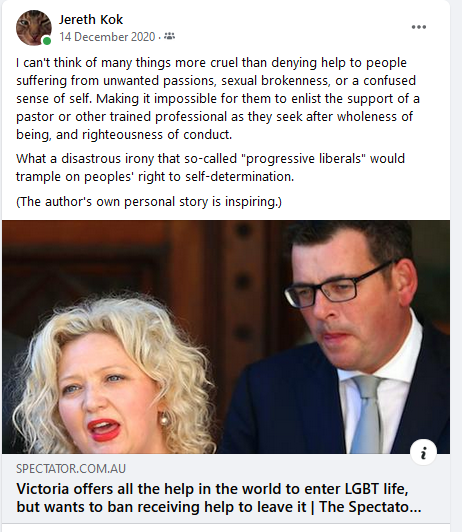Screen dimensions: 462x532
Task: Open the post permalink dated 14 December 2020
Action: (x=107, y=37)
